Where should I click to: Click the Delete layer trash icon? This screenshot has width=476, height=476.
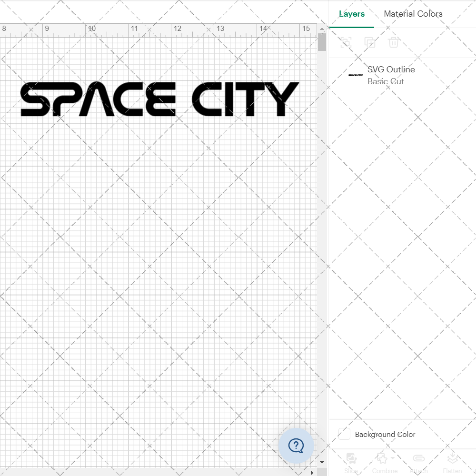(394, 42)
